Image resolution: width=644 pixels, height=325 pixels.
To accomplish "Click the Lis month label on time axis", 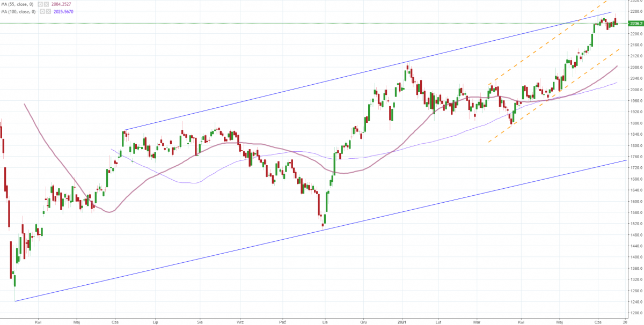I will (x=324, y=322).
